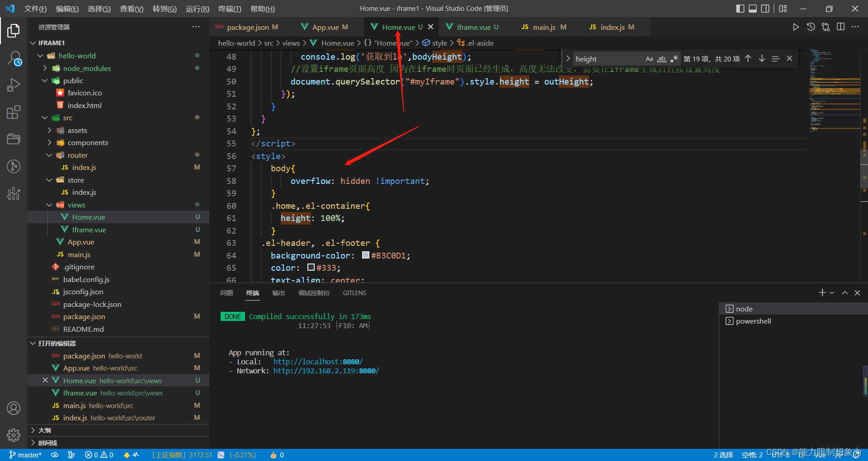Collapse the hello-world folder
Screen dimensions: 868x461
click(40, 56)
